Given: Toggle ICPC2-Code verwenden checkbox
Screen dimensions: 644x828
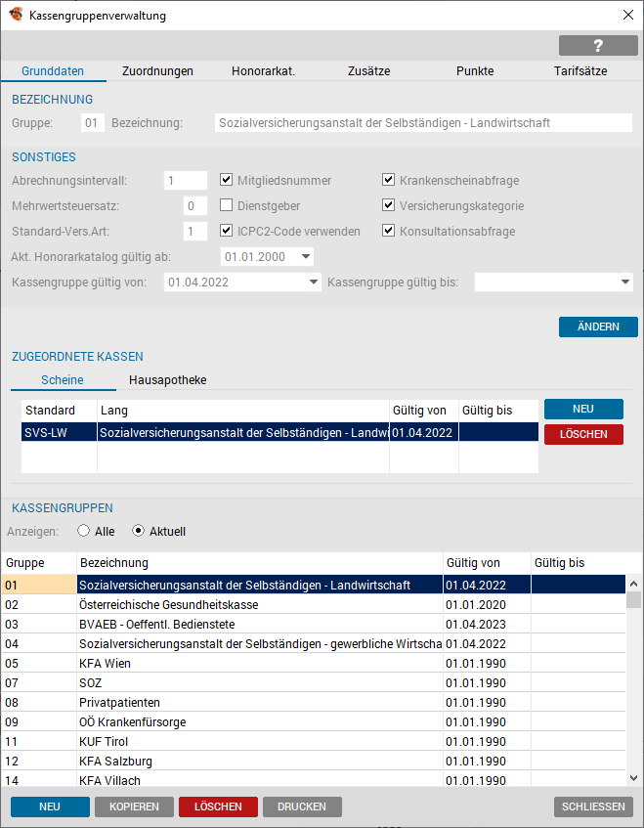Looking at the screenshot, I should 226,231.
